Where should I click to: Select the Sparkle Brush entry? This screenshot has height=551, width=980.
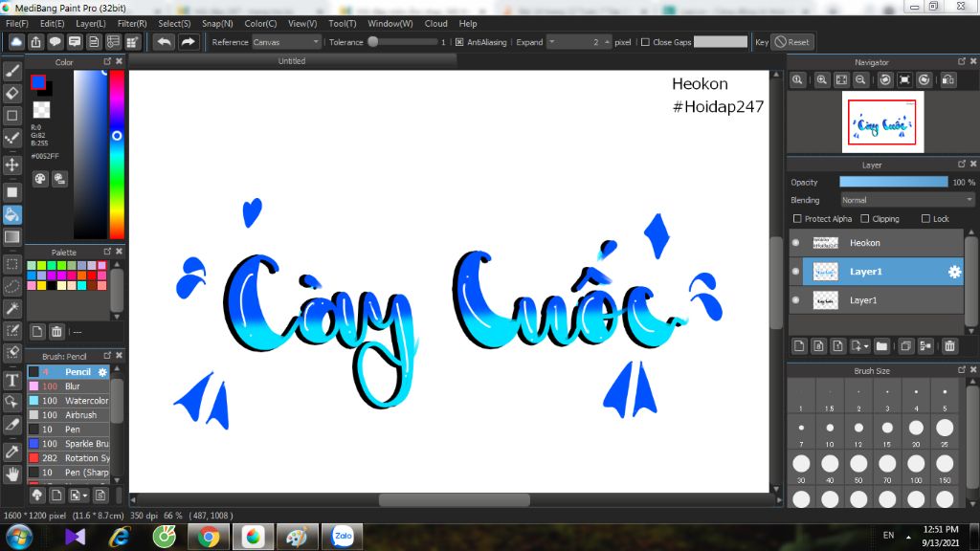69,444
